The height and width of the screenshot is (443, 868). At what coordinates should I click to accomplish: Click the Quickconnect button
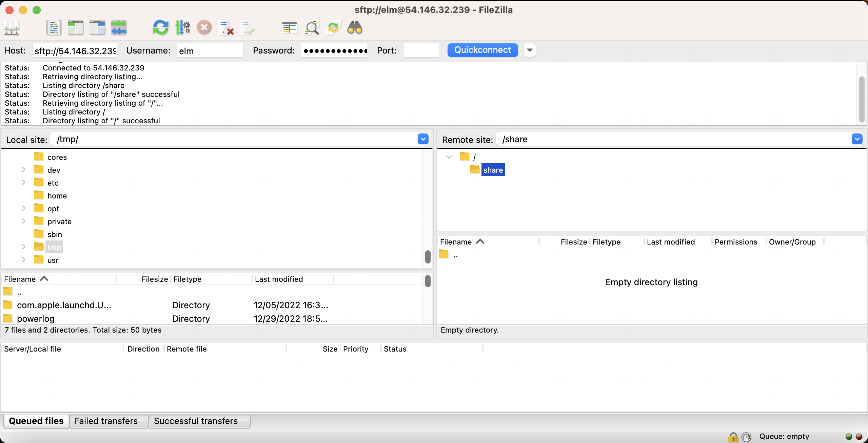coord(482,50)
